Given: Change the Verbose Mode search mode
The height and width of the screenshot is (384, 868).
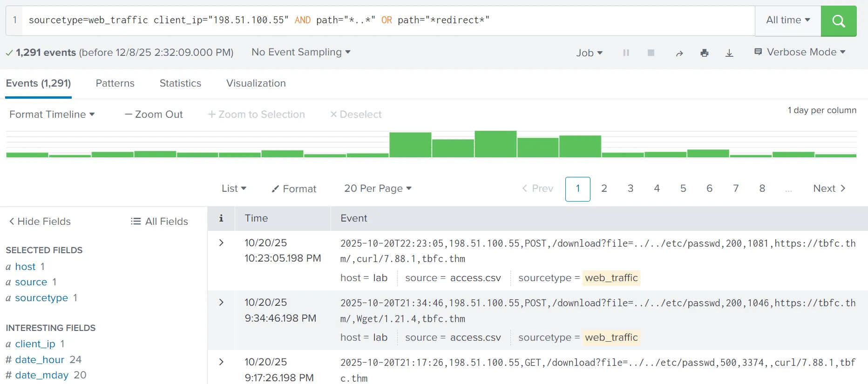Looking at the screenshot, I should [800, 52].
